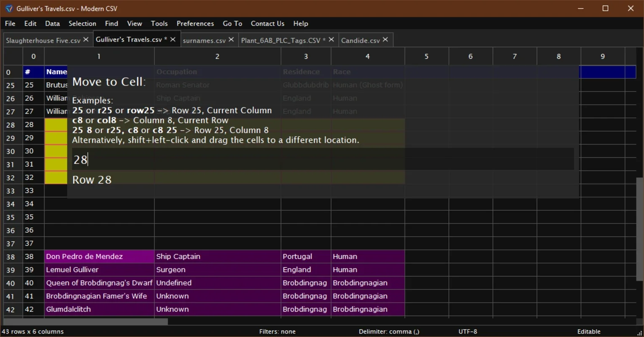Close the Gulliver's Travels.csv tab
The width and height of the screenshot is (644, 337).
pyautogui.click(x=172, y=40)
